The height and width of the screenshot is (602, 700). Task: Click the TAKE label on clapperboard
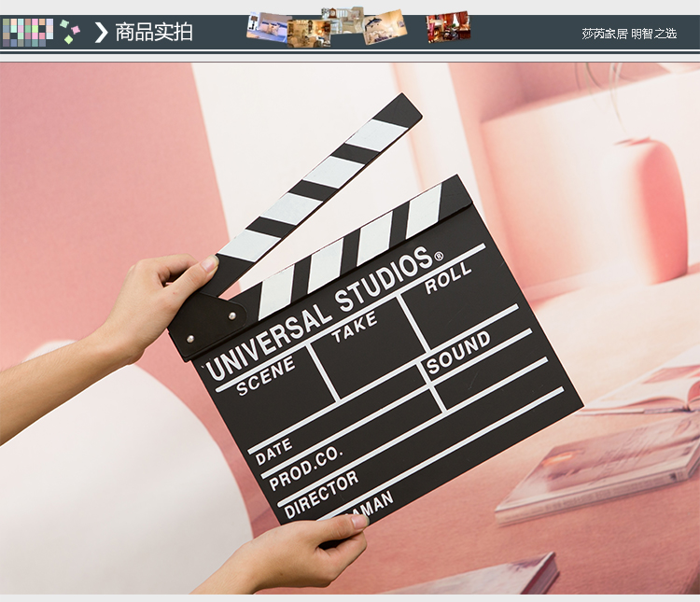click(x=355, y=327)
